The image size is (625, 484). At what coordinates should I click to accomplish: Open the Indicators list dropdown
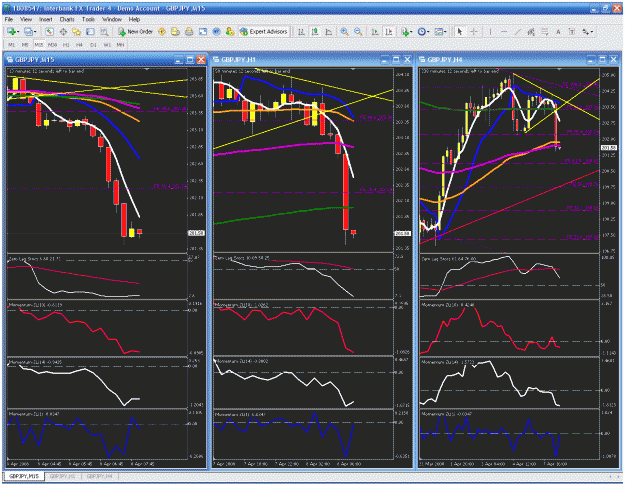click(x=407, y=31)
